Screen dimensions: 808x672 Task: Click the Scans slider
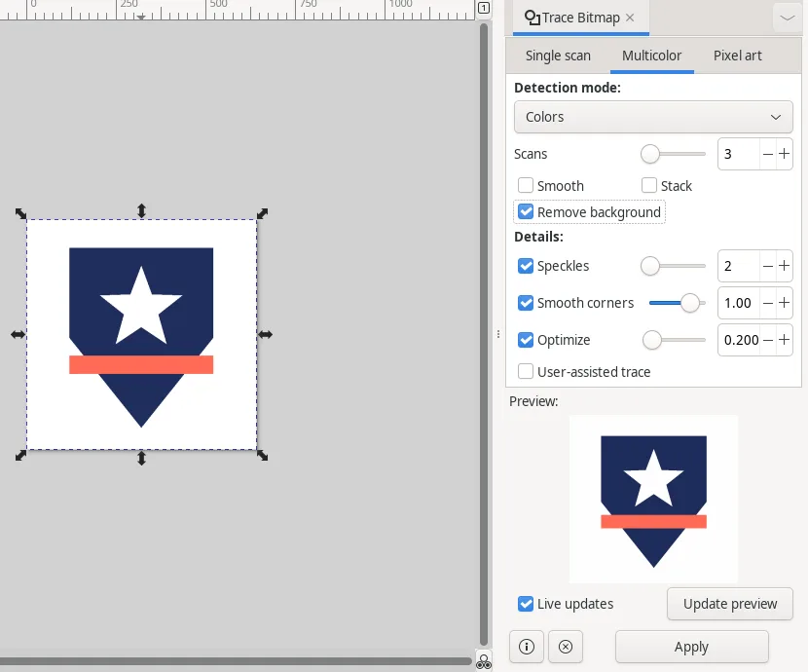point(673,154)
